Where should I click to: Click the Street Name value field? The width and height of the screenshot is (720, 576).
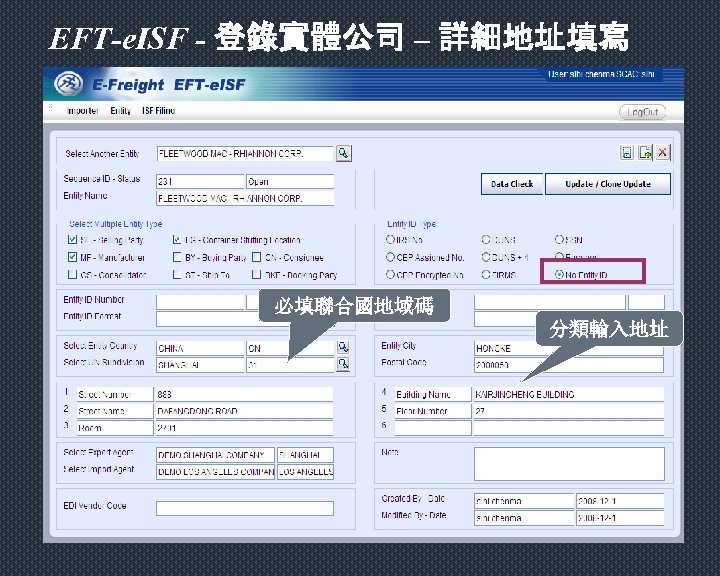coord(244,411)
